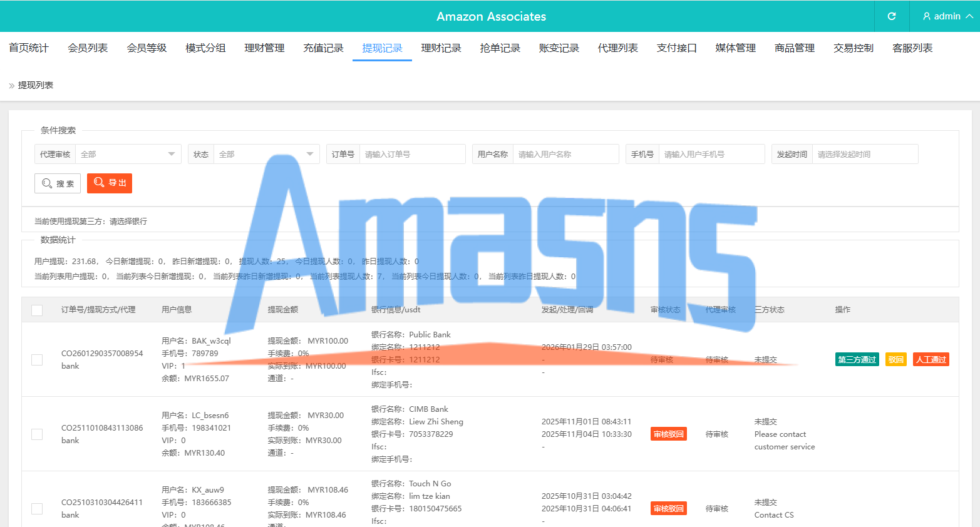Select the 提现记录 tab
Viewport: 980px width, 527px height.
click(382, 48)
